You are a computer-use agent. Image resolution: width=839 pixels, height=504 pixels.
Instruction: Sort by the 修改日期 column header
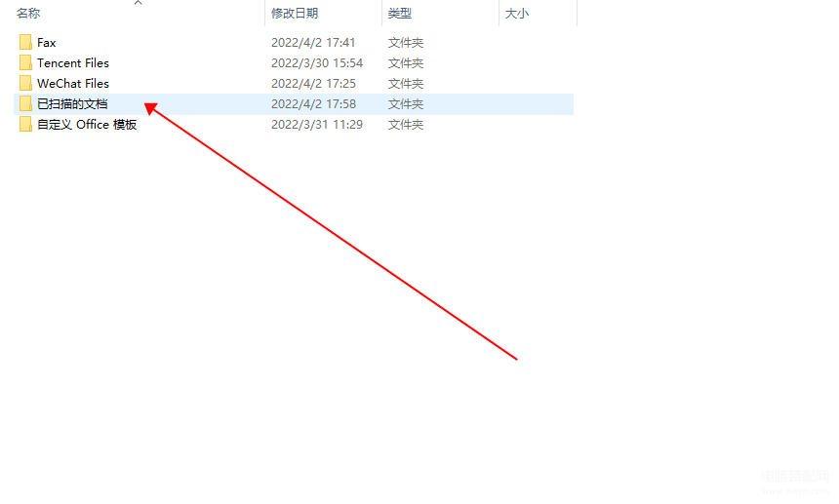[x=295, y=14]
